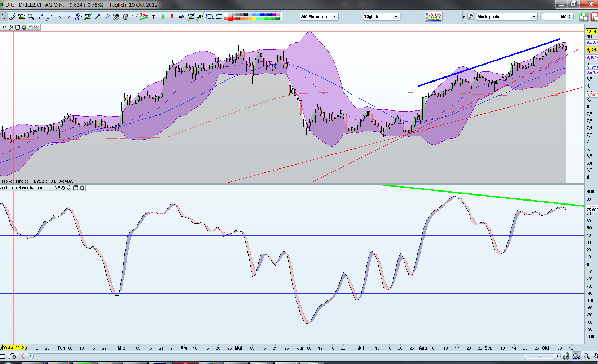The height and width of the screenshot is (364, 598).
Task: Select the vertical line tool
Action: pyautogui.click(x=69, y=17)
